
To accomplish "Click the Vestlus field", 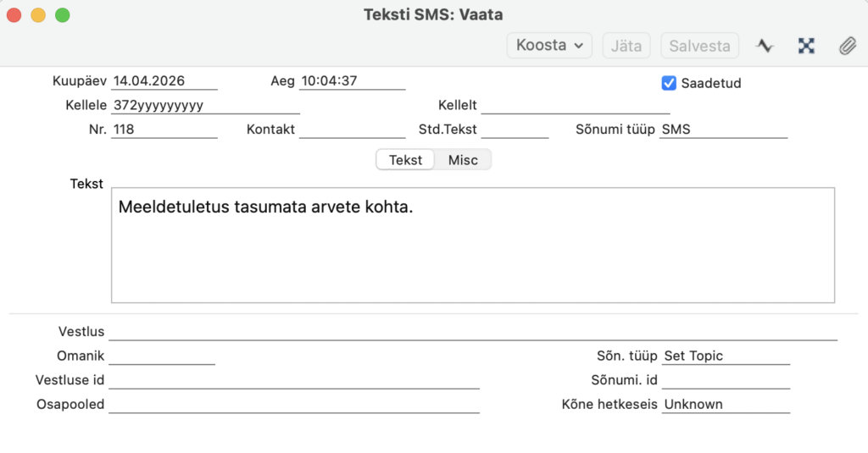I will tap(472, 332).
